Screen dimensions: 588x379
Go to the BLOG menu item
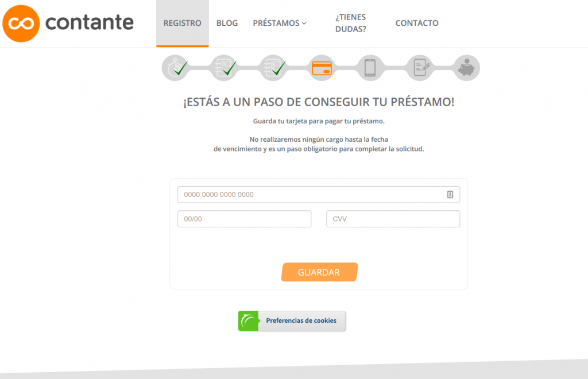[x=227, y=23]
